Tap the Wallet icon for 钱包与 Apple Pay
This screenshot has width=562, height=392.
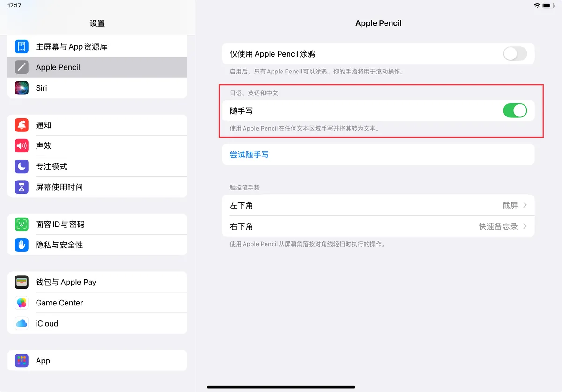pos(22,282)
